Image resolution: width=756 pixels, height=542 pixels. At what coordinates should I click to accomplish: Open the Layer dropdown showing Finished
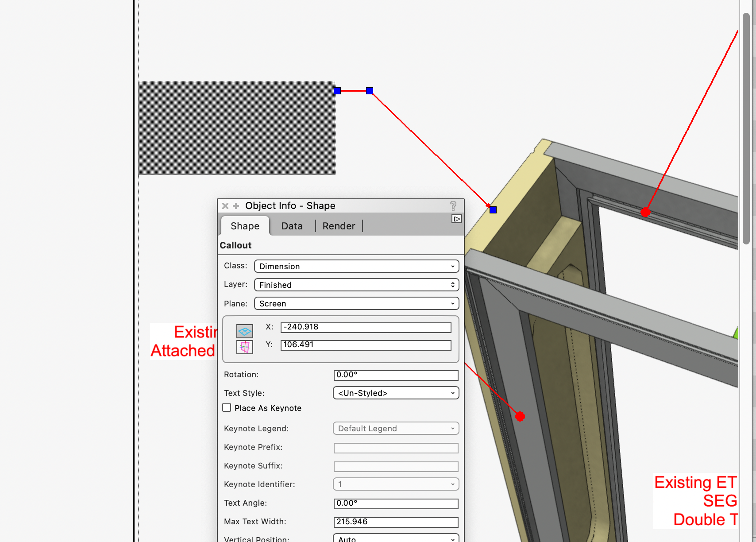(x=356, y=285)
